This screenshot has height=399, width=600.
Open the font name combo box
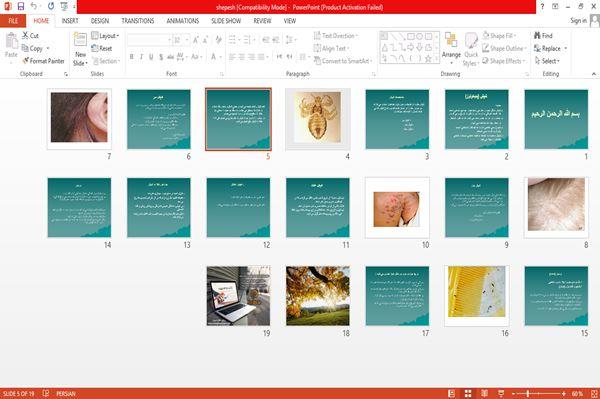click(149, 40)
